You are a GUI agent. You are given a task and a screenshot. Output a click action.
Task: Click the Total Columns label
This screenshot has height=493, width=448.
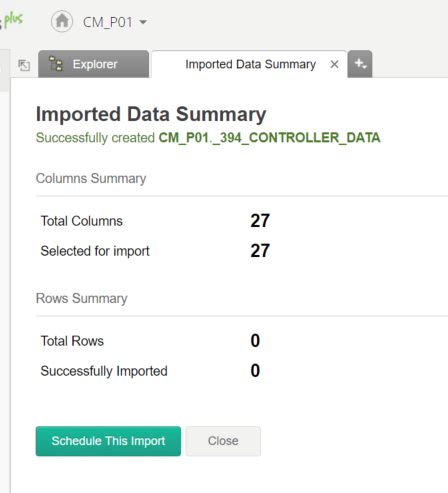82,221
